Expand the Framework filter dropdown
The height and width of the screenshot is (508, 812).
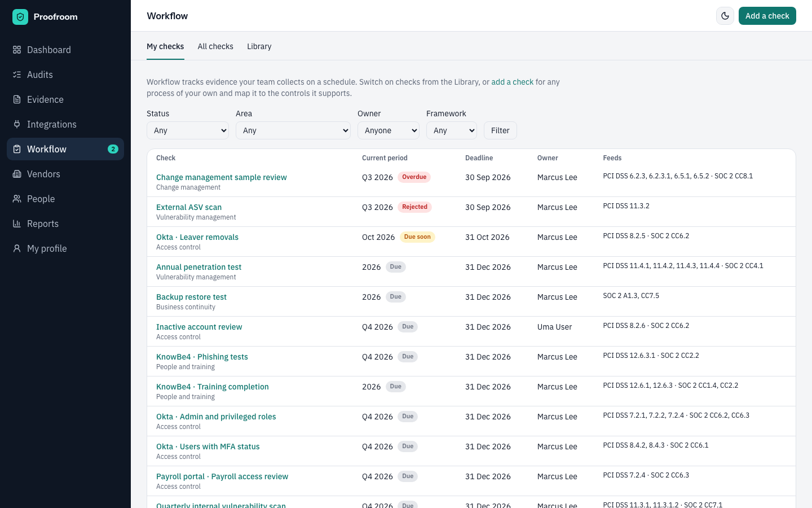coord(452,130)
